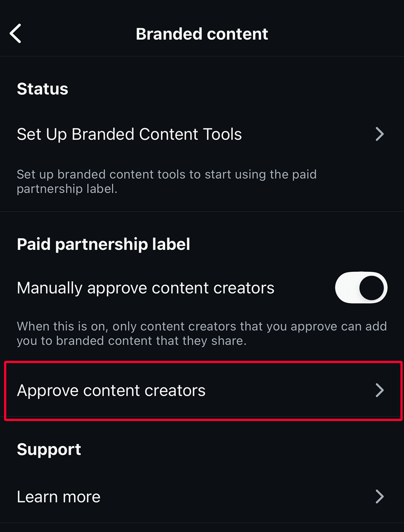Tap the Status section header
The image size is (404, 532).
click(x=42, y=89)
